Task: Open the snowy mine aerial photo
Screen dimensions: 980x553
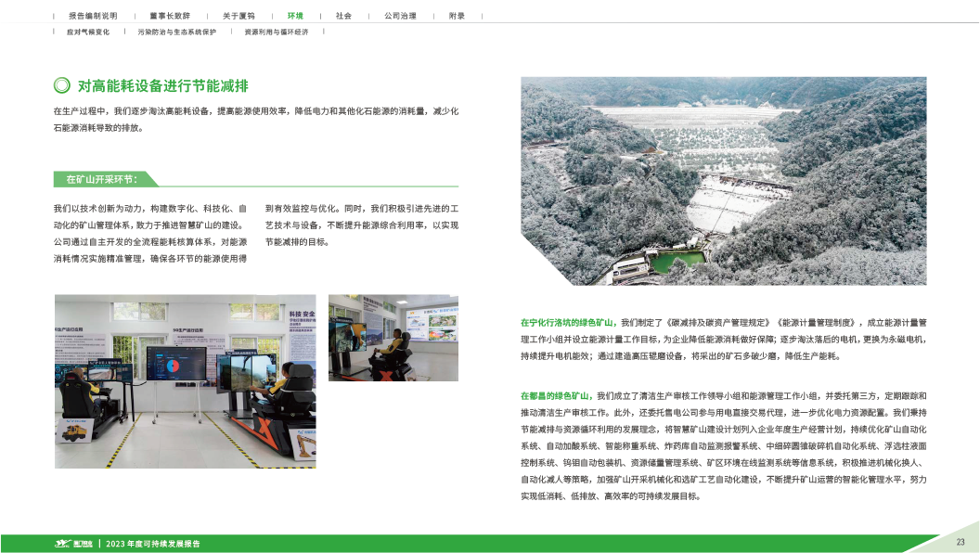Action: [x=723, y=180]
